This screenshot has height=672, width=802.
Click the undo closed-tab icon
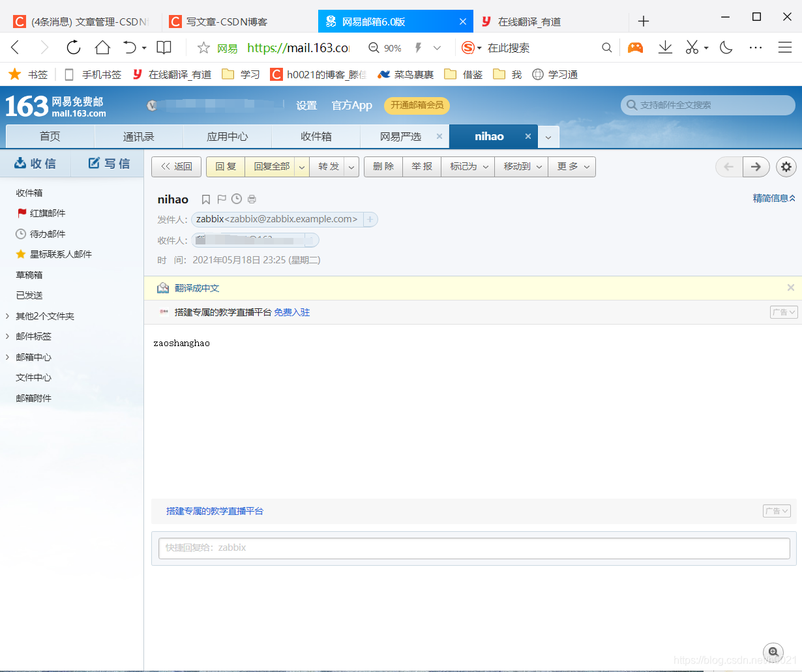pyautogui.click(x=130, y=48)
